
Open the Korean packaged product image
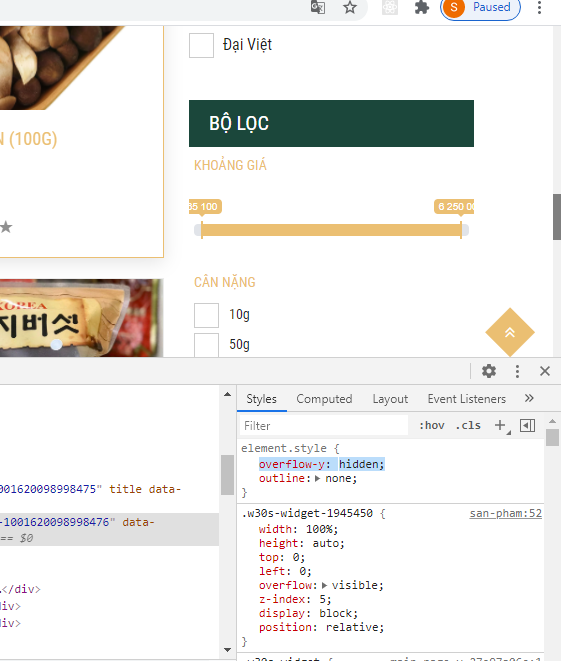click(81, 318)
